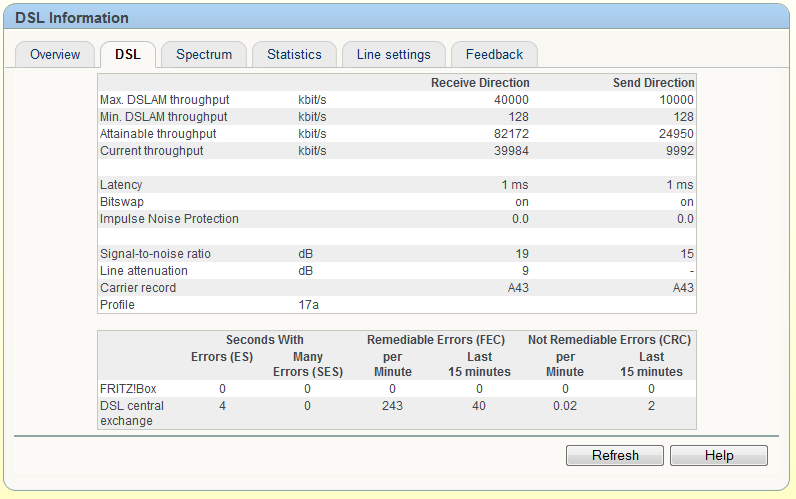Click the Line attenuation label
The height and width of the screenshot is (499, 796).
144,271
